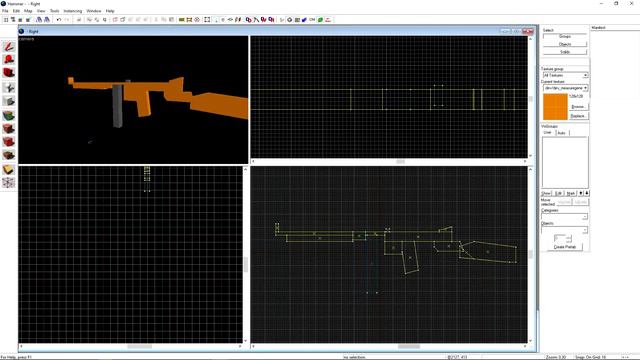Click the Apply Current Texture tool
This screenshot has width=640, height=360.
(9, 129)
